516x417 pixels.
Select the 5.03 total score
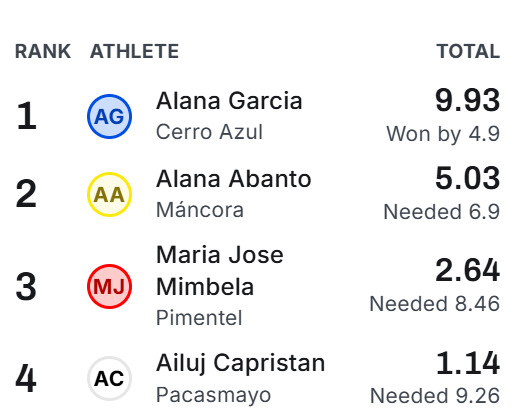(467, 178)
